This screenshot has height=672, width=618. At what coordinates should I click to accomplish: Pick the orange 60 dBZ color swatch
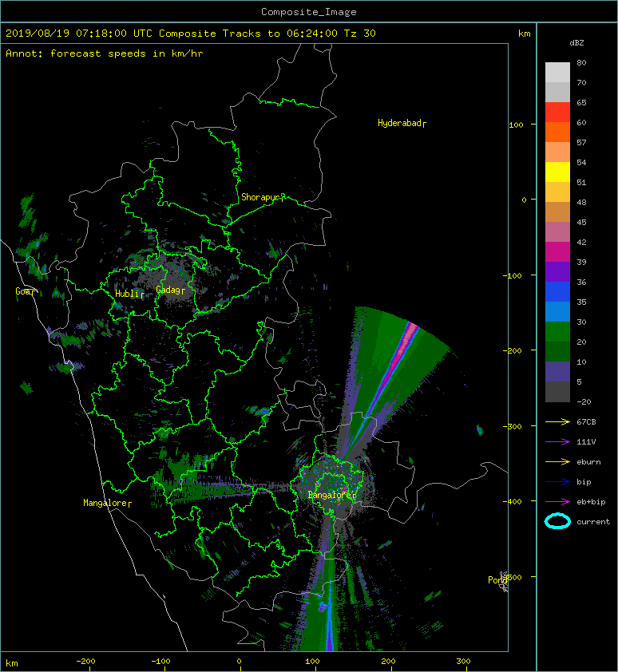[x=557, y=132]
